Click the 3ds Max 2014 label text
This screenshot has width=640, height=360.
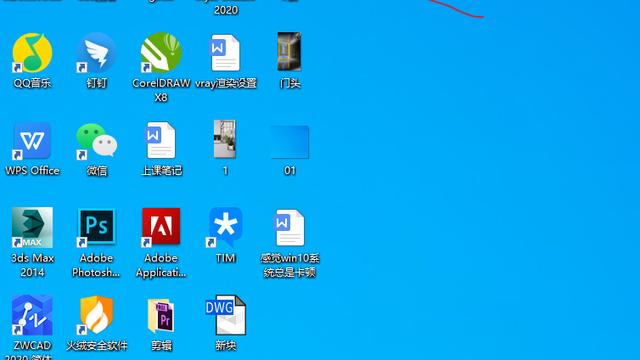pos(32,265)
